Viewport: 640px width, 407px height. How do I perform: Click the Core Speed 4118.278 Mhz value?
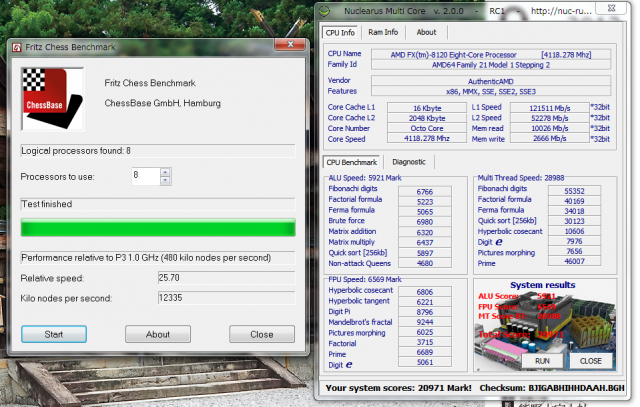[427, 138]
